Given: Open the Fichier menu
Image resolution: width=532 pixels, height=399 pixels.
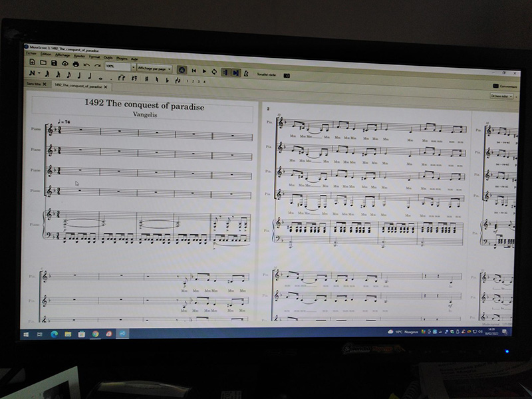Looking at the screenshot, I should (31, 53).
